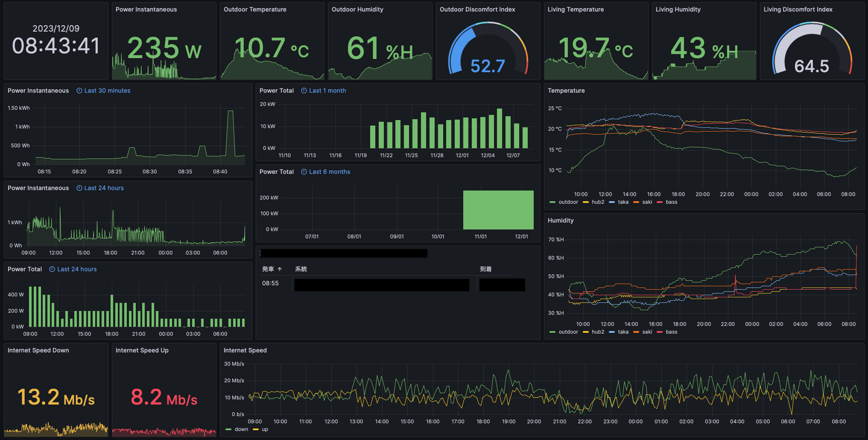
Task: Click the clock icon beside Last 6 months
Action: coord(304,172)
